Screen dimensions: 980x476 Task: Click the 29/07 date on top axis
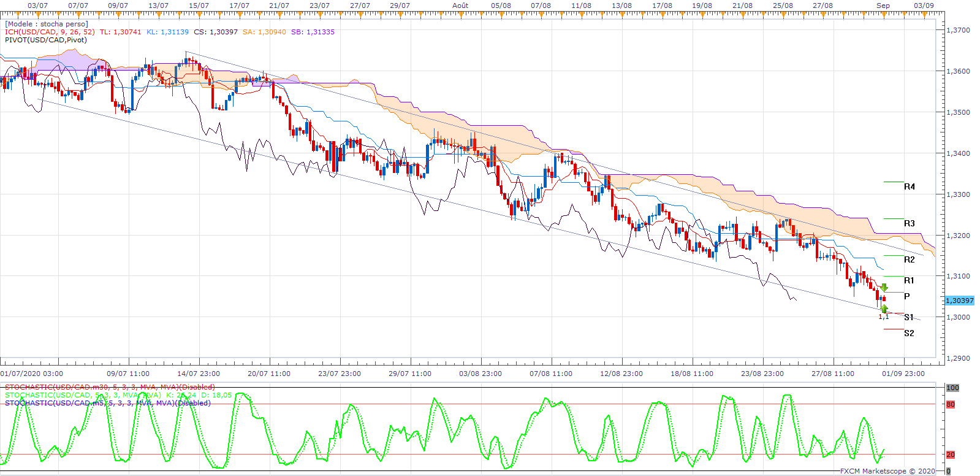[400, 6]
